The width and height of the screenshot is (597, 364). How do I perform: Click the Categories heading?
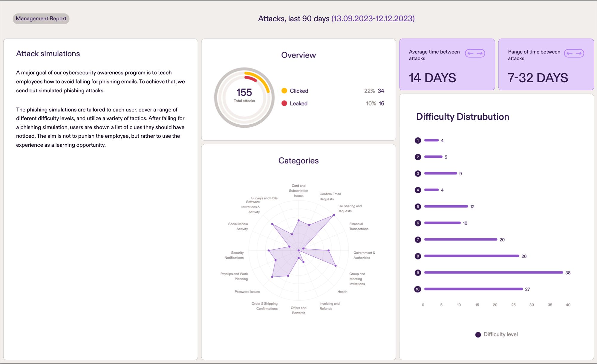[x=298, y=161]
